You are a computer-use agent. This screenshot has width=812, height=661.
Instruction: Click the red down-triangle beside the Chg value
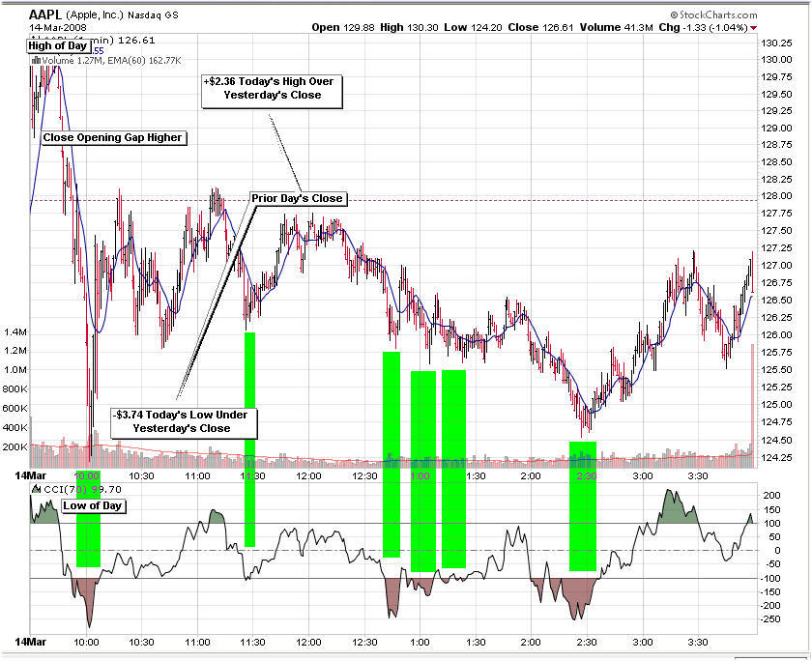click(753, 27)
